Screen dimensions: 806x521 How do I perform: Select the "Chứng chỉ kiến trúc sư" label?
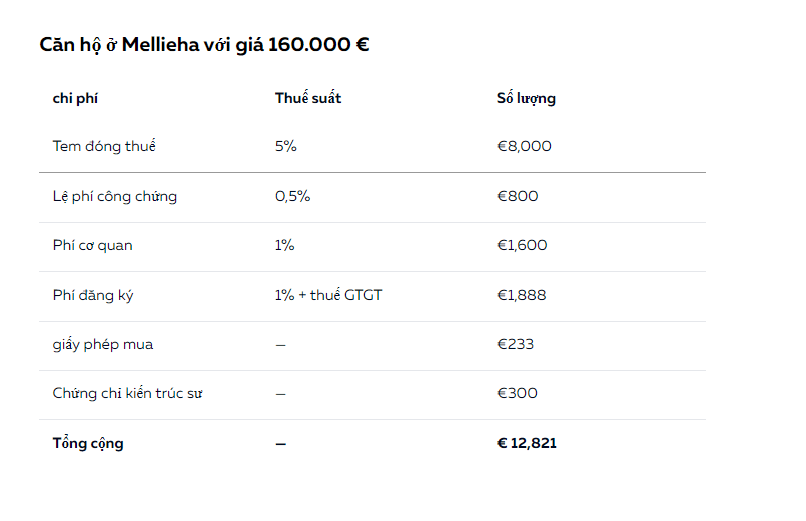[128, 394]
